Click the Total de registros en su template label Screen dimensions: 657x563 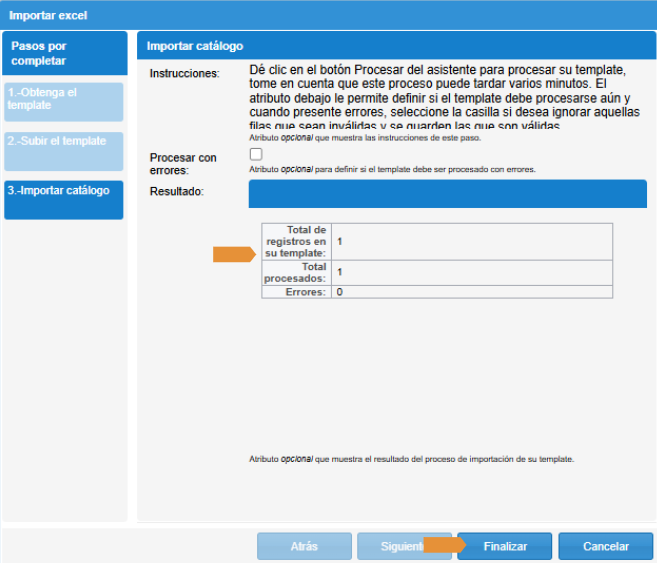coord(296,242)
